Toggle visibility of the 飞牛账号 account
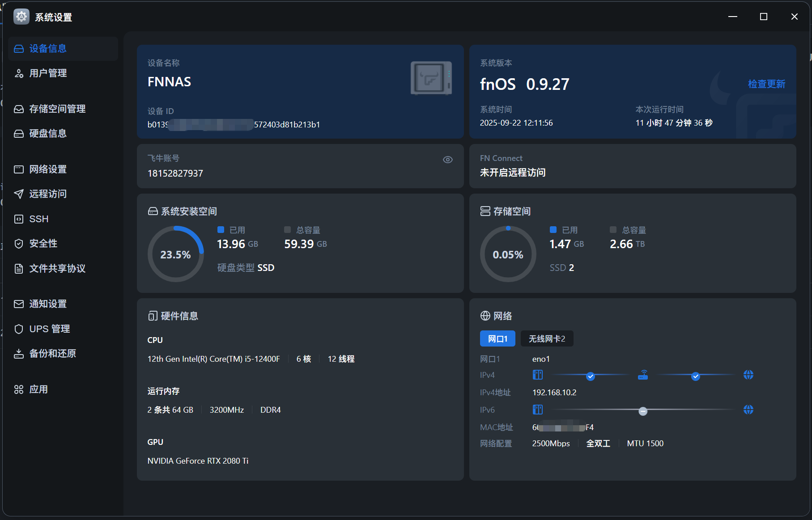812x520 pixels. 448,160
